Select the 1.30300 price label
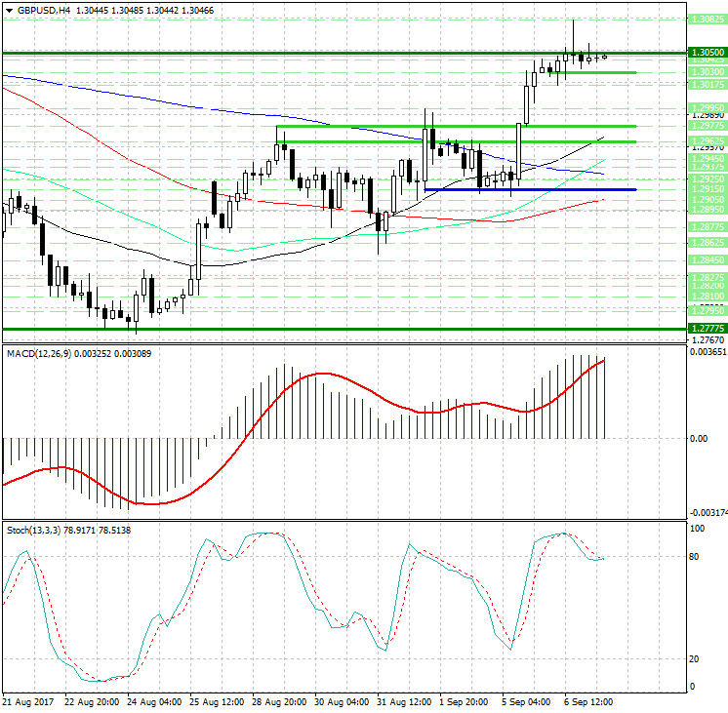The width and height of the screenshot is (728, 713). [x=706, y=72]
